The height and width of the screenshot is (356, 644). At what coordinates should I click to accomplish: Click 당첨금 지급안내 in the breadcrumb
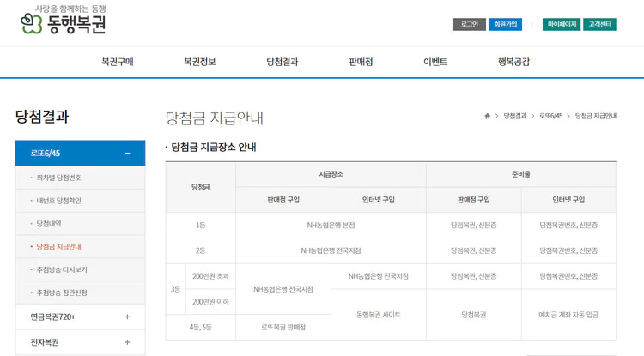(596, 116)
